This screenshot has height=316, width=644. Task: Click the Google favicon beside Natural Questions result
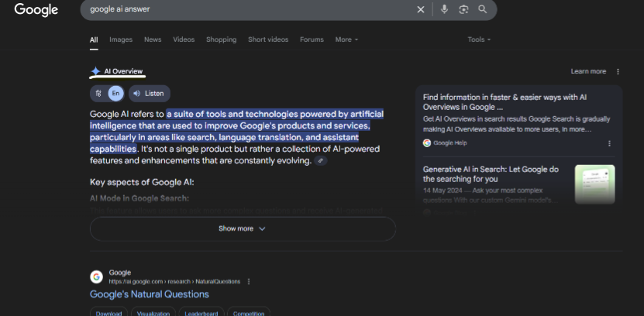pyautogui.click(x=97, y=277)
